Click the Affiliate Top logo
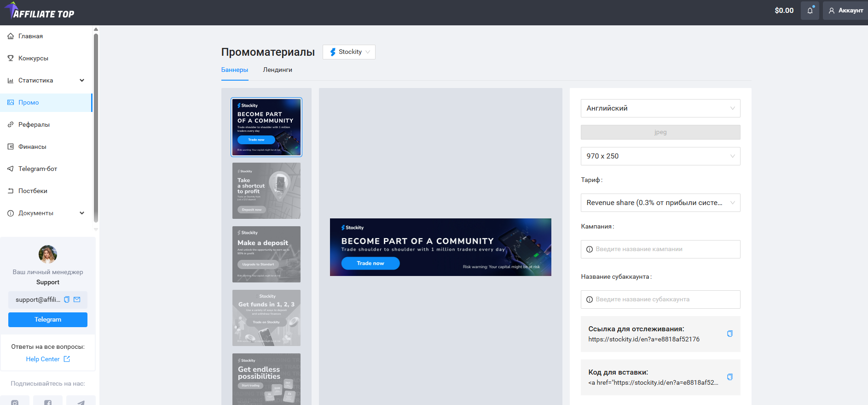The width and height of the screenshot is (868, 405). click(40, 11)
